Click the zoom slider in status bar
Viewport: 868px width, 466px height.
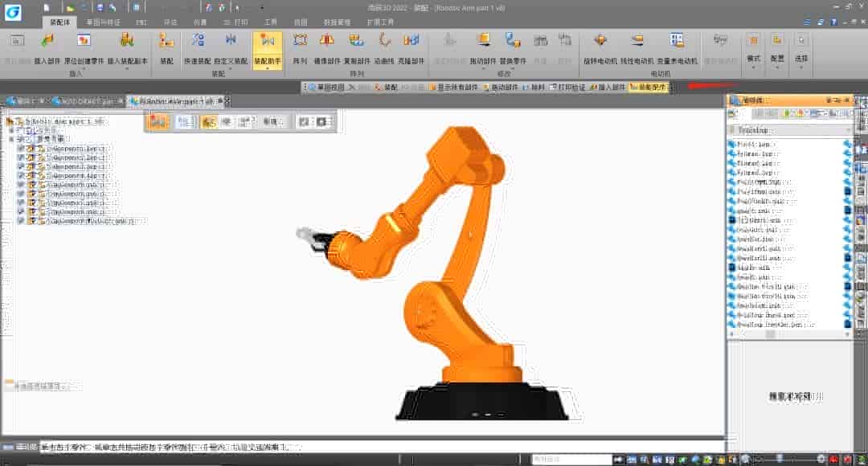pyautogui.click(x=780, y=459)
